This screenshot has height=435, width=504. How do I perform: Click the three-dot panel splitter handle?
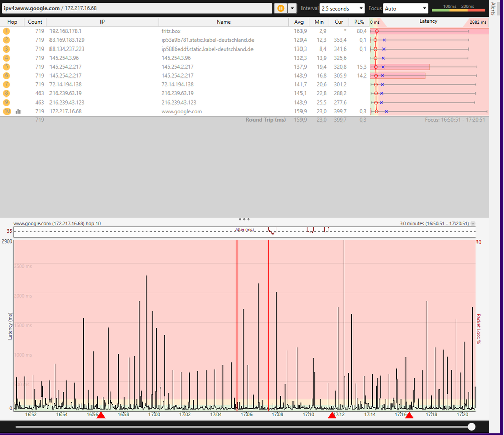[244, 219]
